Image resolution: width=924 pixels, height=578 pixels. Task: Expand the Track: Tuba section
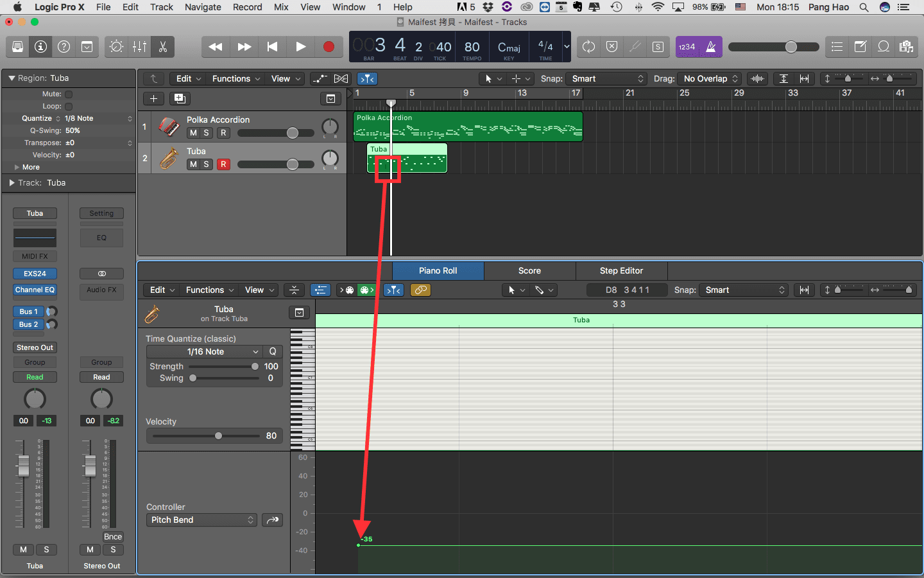11,183
